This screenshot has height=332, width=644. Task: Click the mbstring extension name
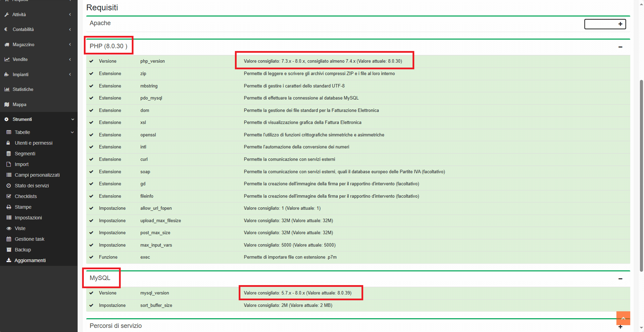(149, 86)
